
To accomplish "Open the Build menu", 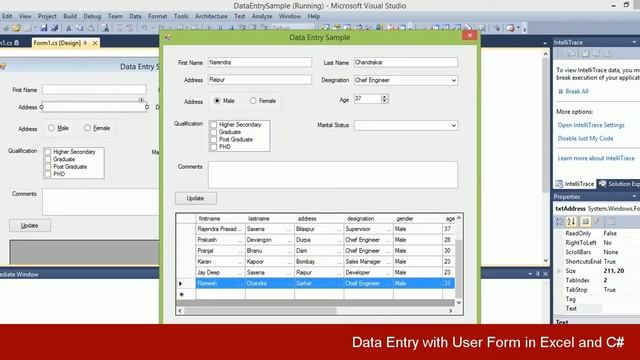I will click(x=70, y=16).
